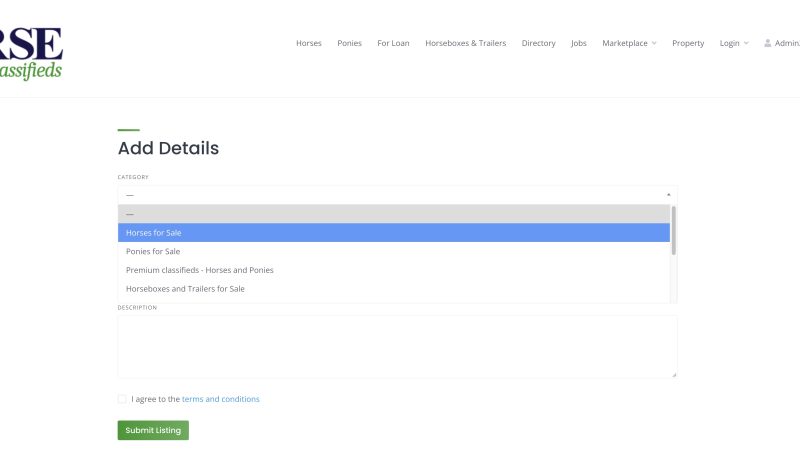The image size is (800, 450).
Task: Click the Description resize handle
Action: [x=674, y=374]
